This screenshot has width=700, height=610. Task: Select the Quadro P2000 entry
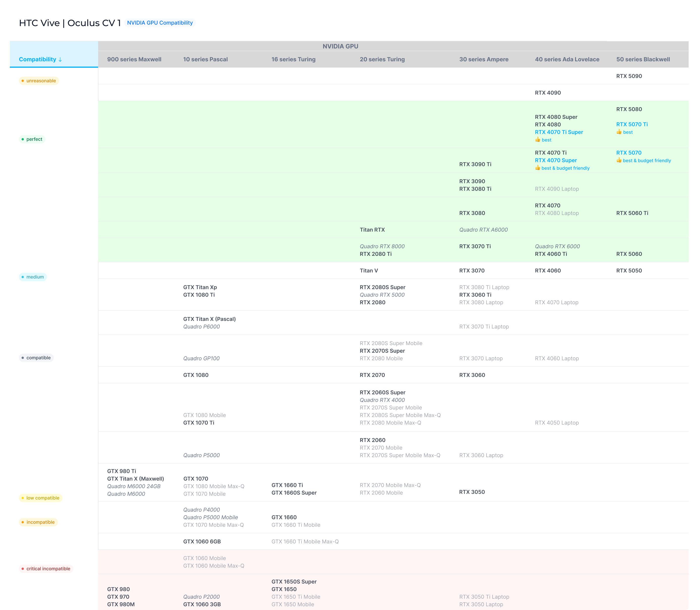[201, 597]
